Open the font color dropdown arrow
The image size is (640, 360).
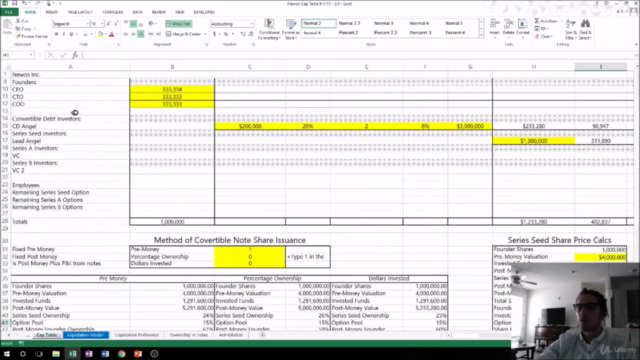117,34
